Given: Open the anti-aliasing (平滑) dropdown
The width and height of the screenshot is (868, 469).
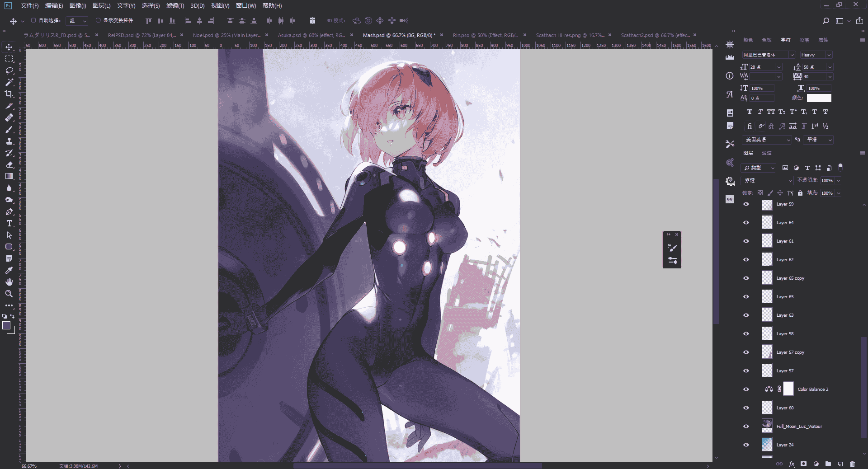Looking at the screenshot, I should 819,140.
